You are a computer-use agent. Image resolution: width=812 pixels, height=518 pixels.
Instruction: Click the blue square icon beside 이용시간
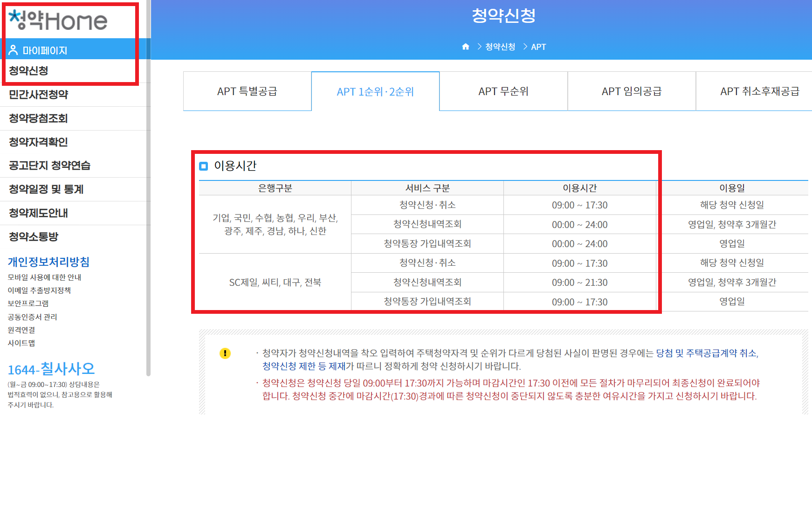click(x=203, y=166)
